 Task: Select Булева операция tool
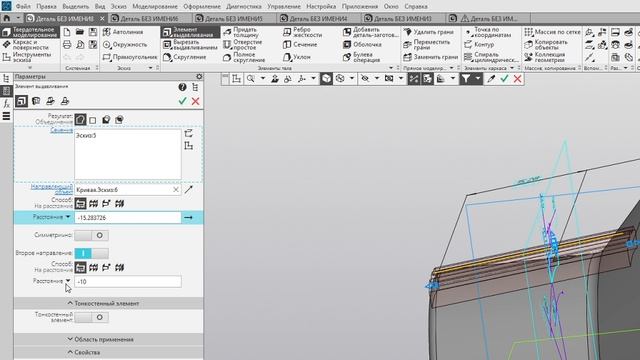pyautogui.click(x=362, y=57)
